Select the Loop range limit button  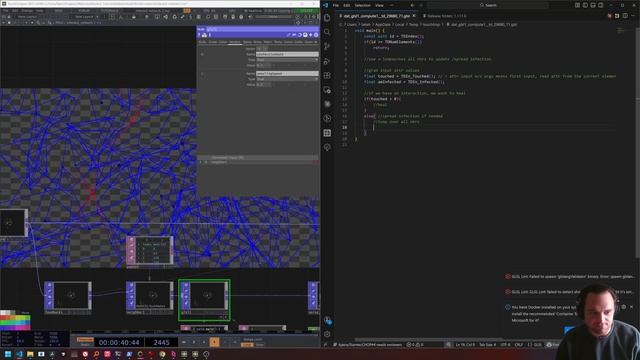pos(247,344)
